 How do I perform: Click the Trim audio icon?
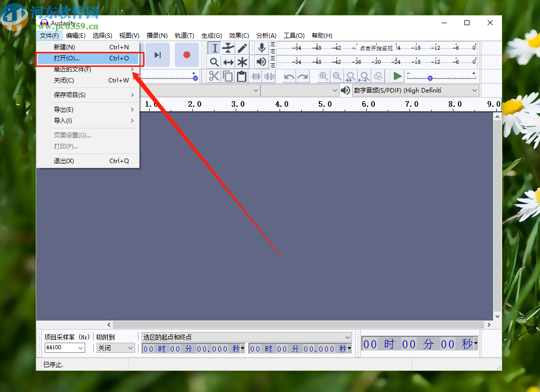tap(255, 76)
